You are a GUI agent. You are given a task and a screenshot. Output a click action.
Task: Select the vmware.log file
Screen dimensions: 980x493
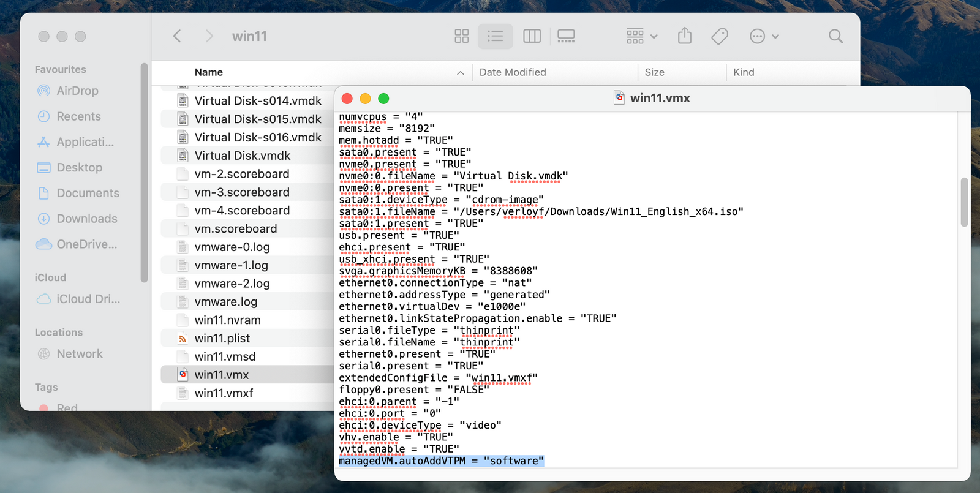click(226, 302)
